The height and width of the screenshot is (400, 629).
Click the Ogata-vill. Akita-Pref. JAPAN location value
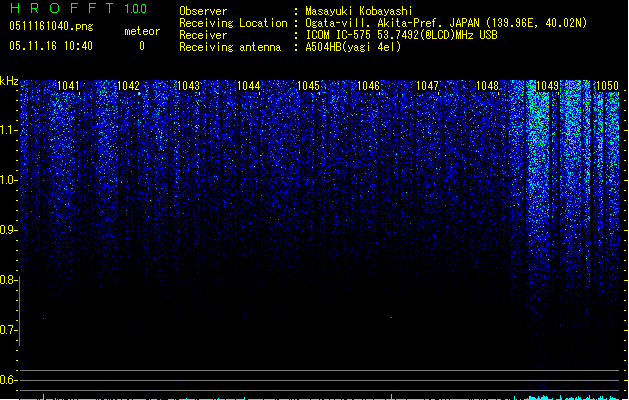click(446, 23)
